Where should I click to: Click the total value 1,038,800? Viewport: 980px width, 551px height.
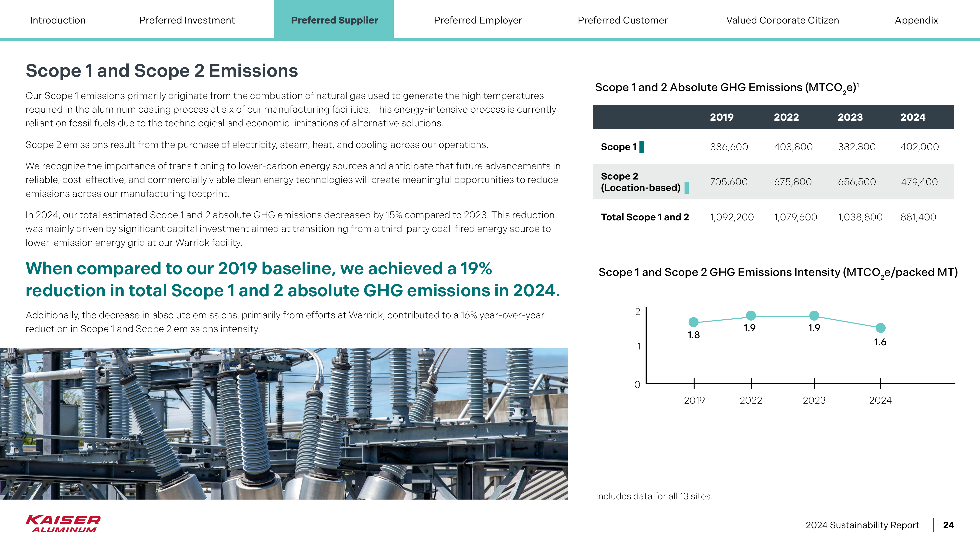click(x=860, y=217)
